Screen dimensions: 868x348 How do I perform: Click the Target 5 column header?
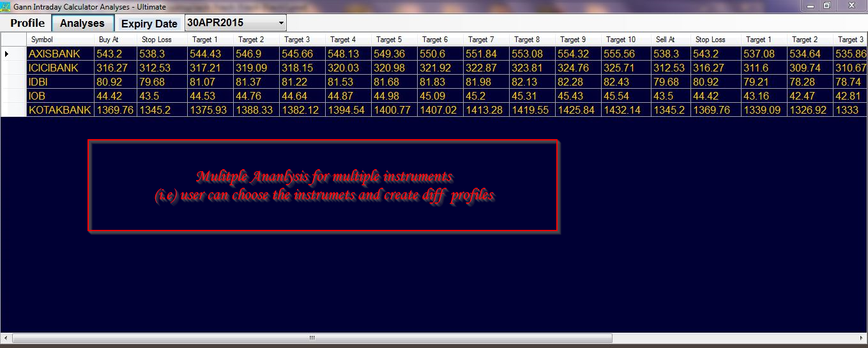tap(395, 40)
